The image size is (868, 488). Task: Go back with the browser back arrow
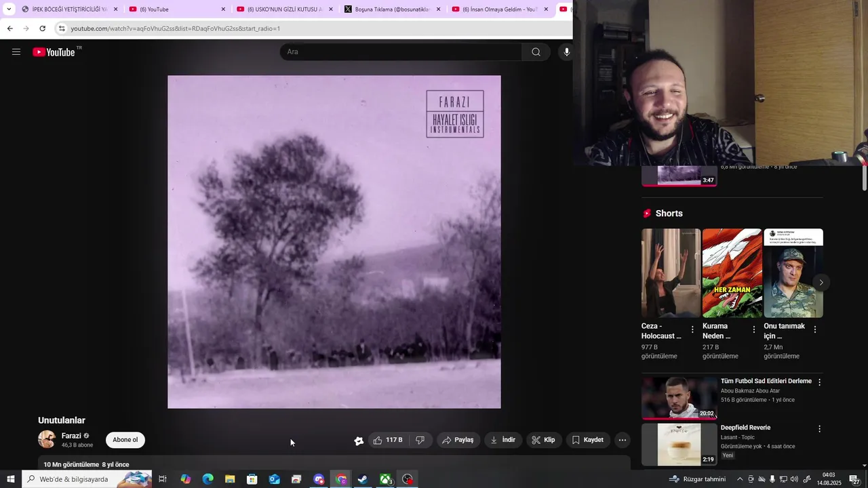tap(9, 28)
